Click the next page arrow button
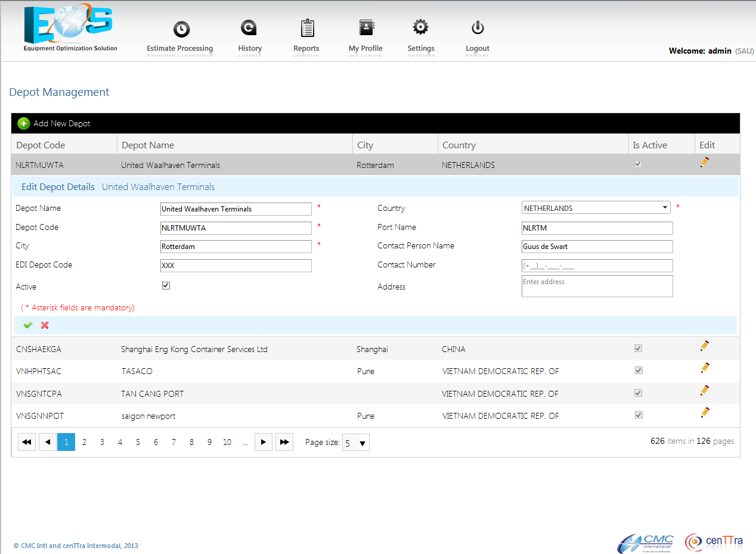Image resolution: width=756 pixels, height=554 pixels. coord(263,442)
